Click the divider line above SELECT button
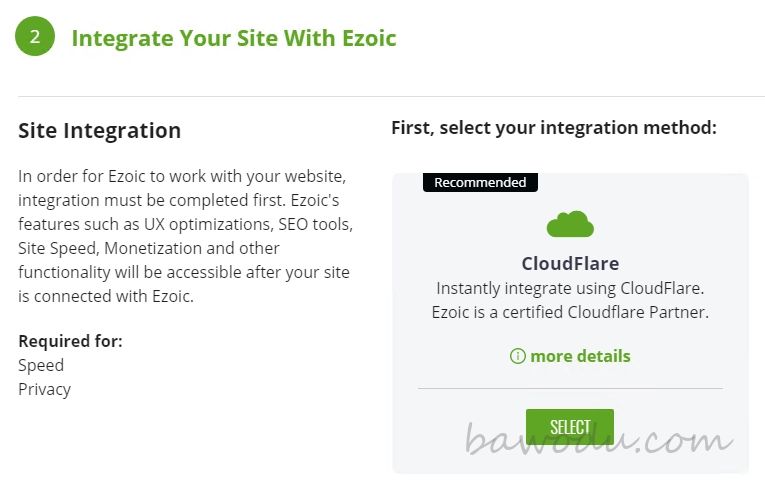This screenshot has width=765, height=488. [x=570, y=388]
